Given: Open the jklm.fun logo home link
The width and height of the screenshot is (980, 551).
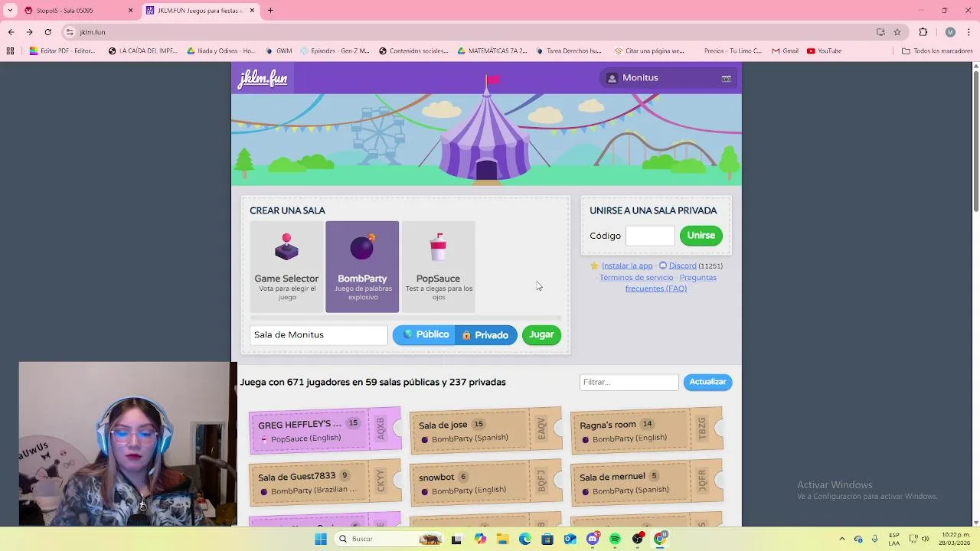Looking at the screenshot, I should pos(263,79).
